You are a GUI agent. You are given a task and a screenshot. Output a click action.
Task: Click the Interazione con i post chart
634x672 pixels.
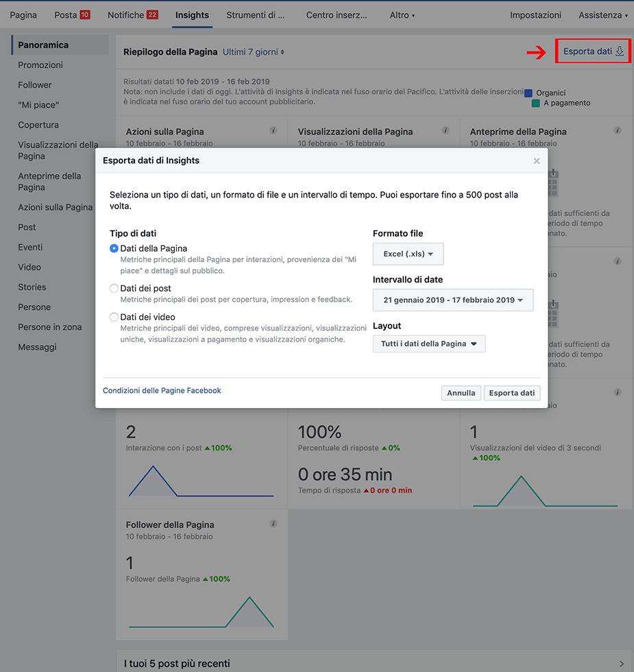point(201,481)
